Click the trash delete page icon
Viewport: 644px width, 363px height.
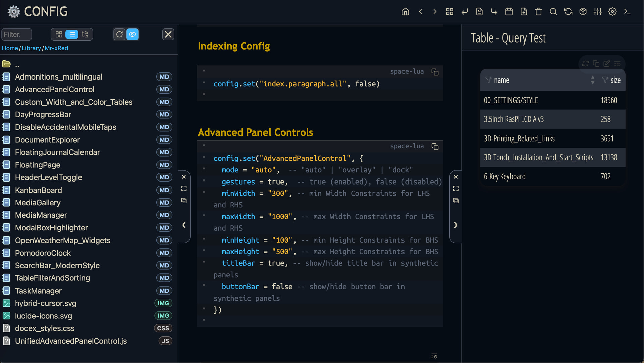tap(538, 12)
